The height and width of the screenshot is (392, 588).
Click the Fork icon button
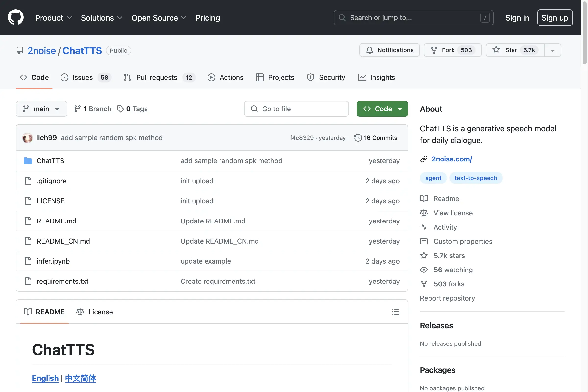click(434, 50)
